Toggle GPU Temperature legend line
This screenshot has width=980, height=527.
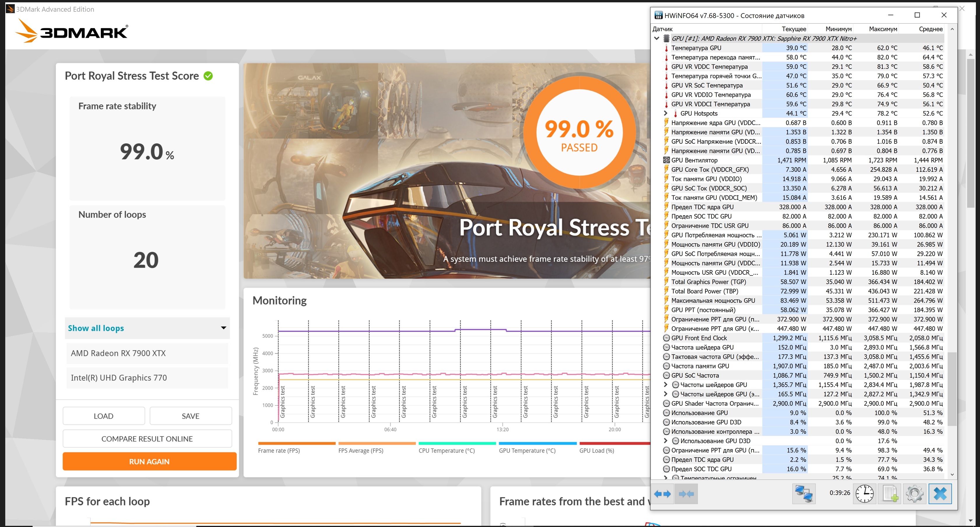pyautogui.click(x=527, y=451)
